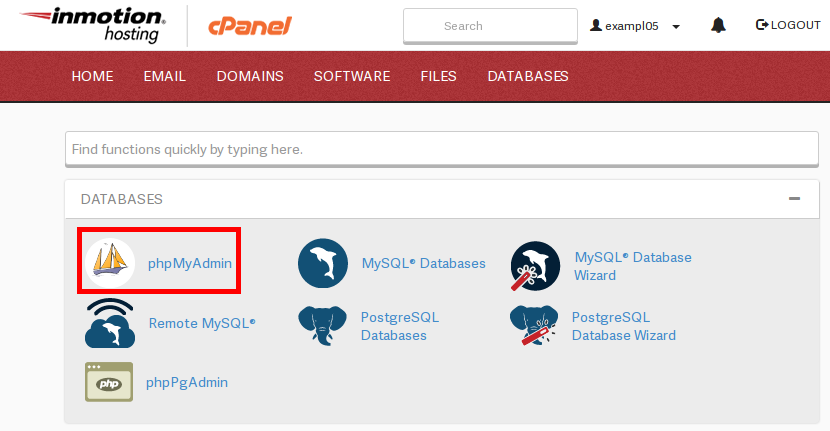Click the cPanel logo
Viewport: 830px width, 431px height.
250,25
